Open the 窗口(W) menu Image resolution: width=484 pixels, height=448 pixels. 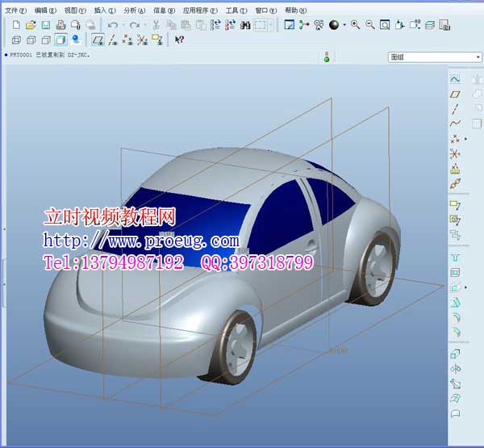point(265,10)
